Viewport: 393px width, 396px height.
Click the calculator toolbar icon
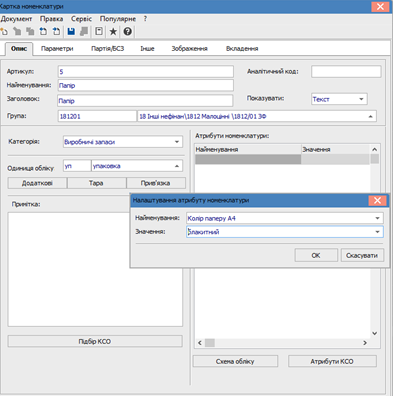tap(99, 32)
